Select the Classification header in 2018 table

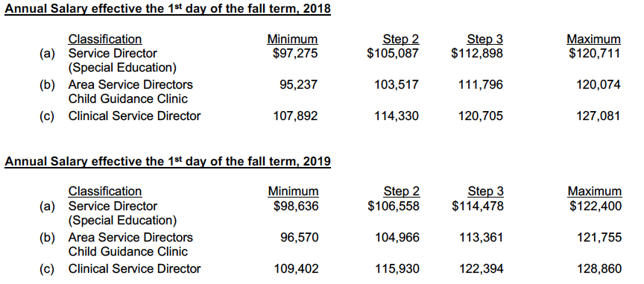pos(105,39)
